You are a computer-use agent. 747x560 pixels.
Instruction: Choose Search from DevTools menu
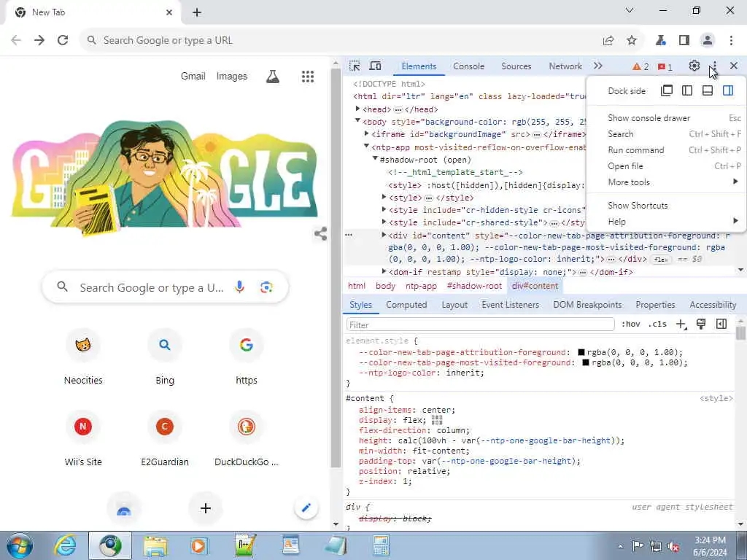click(665, 134)
